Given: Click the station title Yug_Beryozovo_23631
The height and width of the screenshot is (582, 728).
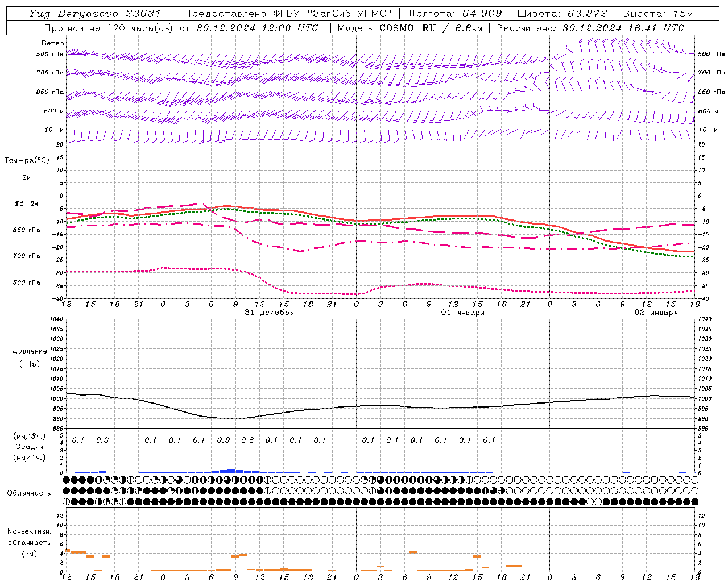Looking at the screenshot, I should tap(96, 14).
